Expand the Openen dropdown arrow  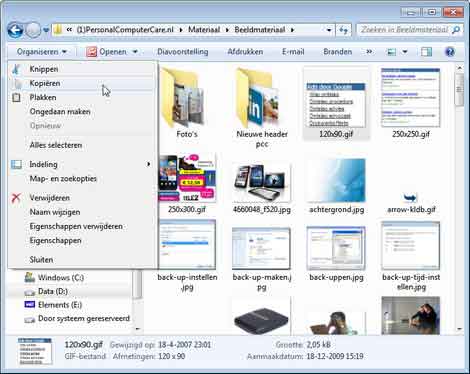(135, 52)
